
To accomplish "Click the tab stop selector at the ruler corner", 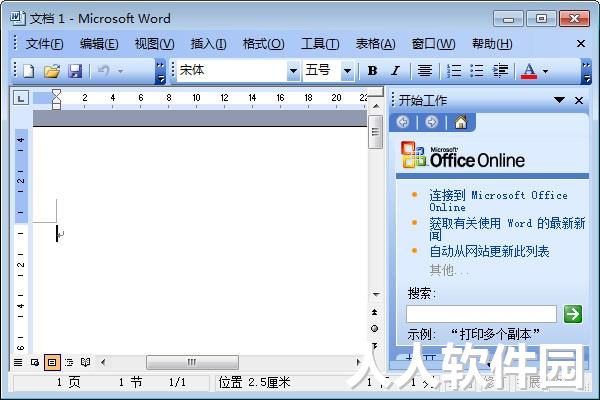I will [x=21, y=98].
